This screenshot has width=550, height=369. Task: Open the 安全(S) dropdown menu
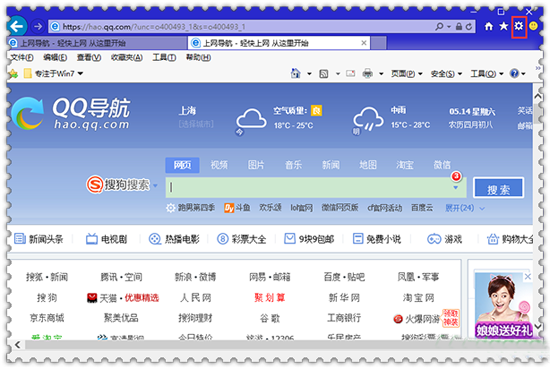pos(446,74)
